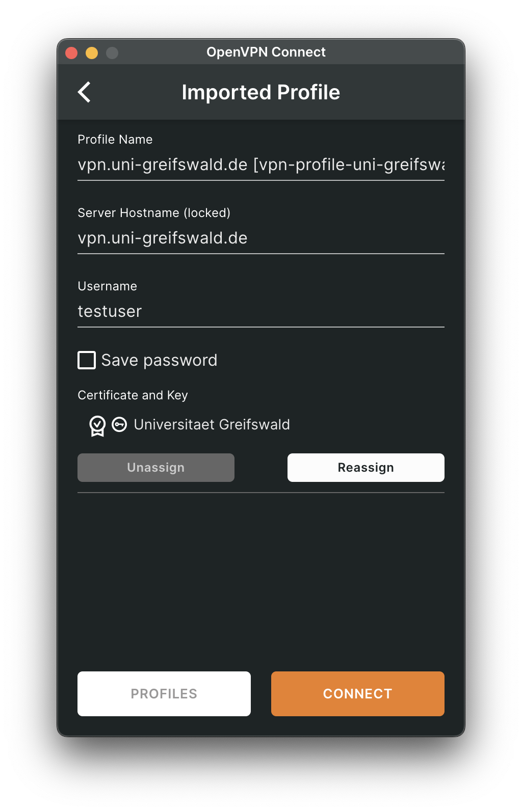Click the certificate ribbon badge icon
Image resolution: width=522 pixels, height=812 pixels.
click(x=97, y=426)
